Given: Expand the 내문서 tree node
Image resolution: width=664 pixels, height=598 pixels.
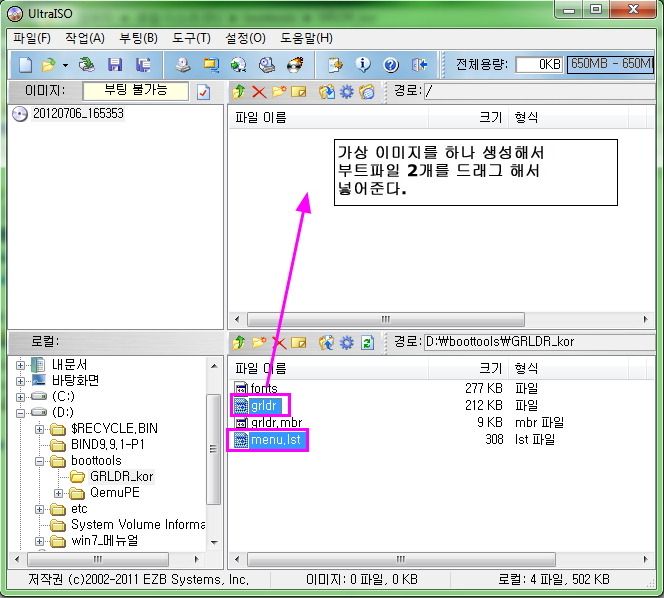Looking at the screenshot, I should (20, 365).
